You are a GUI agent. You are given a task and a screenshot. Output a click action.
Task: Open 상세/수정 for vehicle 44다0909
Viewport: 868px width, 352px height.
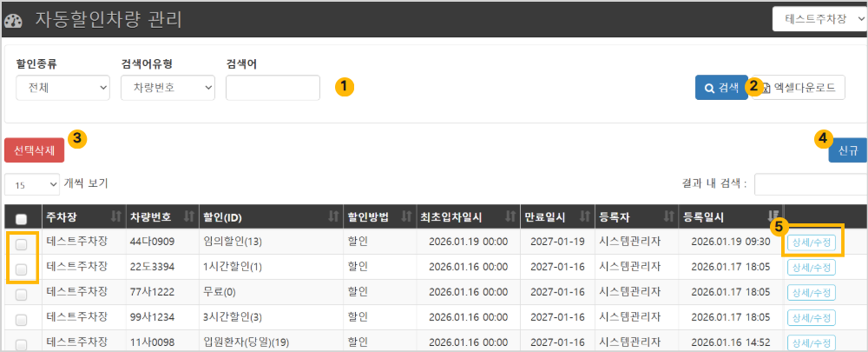pyautogui.click(x=811, y=242)
